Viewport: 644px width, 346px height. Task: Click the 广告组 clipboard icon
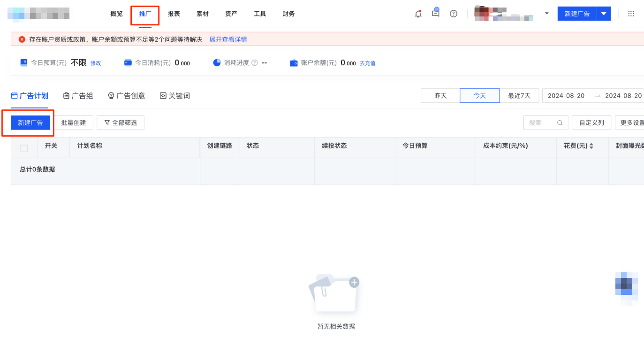[66, 95]
